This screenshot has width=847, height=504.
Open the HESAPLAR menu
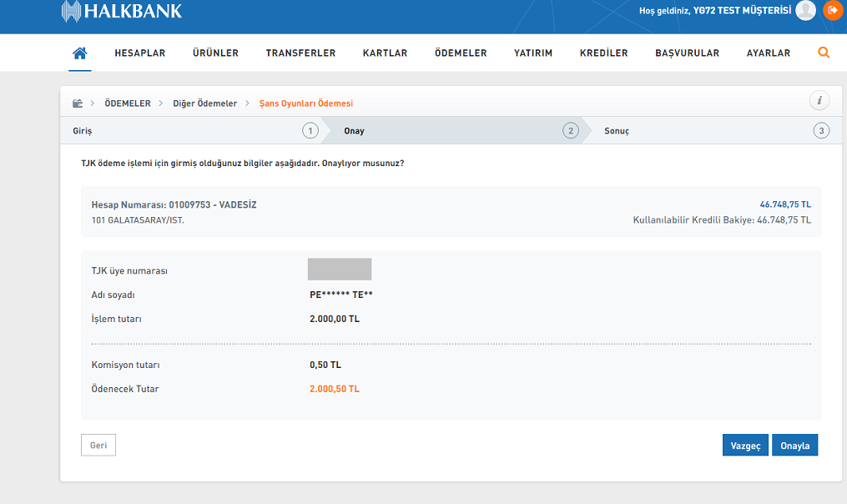(x=140, y=53)
